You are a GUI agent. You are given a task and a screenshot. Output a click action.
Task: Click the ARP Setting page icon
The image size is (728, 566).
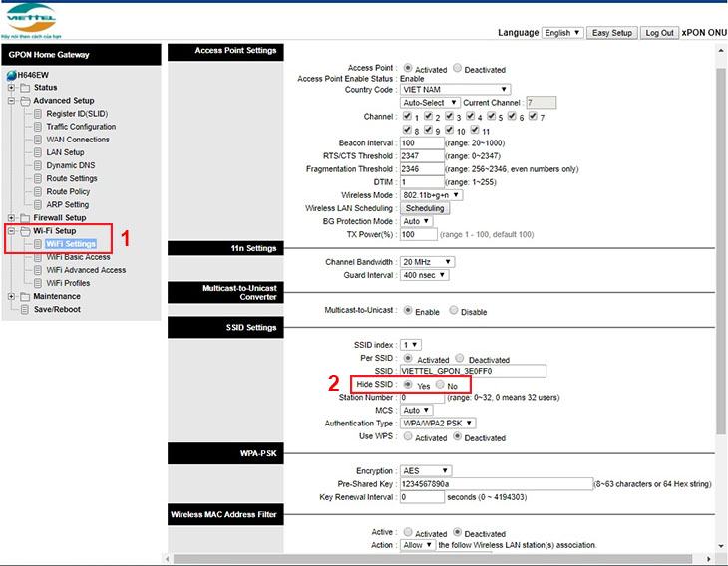coord(38,204)
